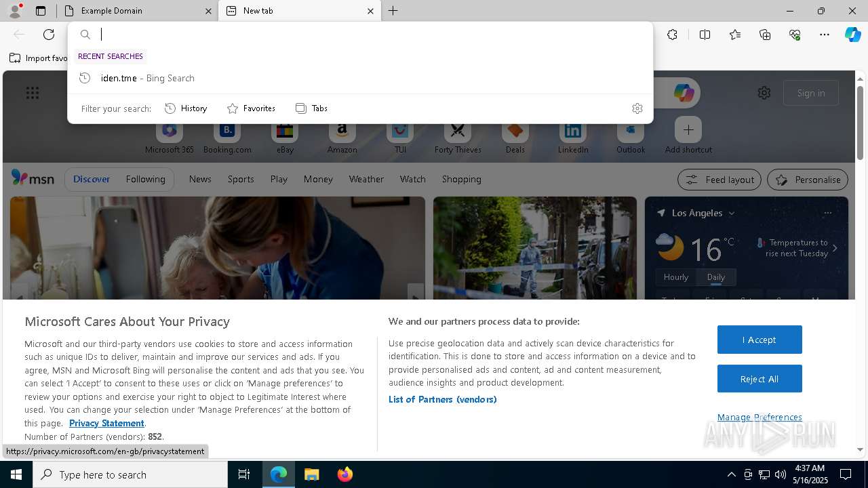Open Copilot sidebar icon

tap(852, 35)
